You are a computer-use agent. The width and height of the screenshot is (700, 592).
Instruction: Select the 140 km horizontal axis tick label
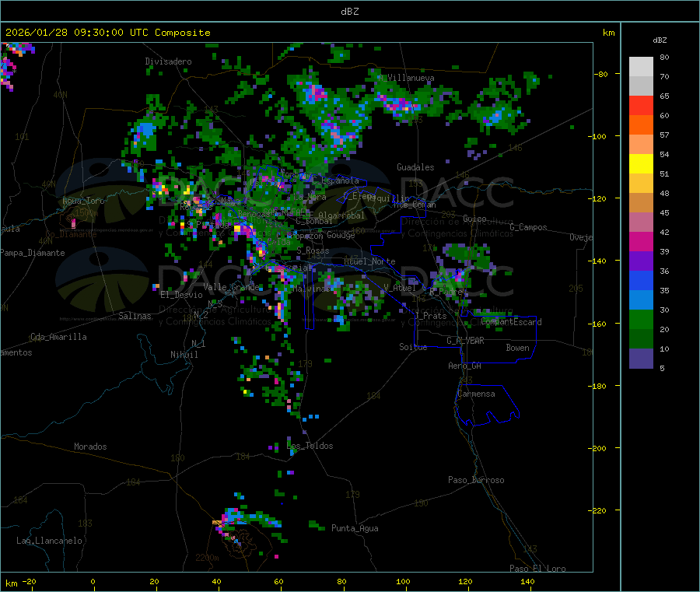[x=527, y=581]
